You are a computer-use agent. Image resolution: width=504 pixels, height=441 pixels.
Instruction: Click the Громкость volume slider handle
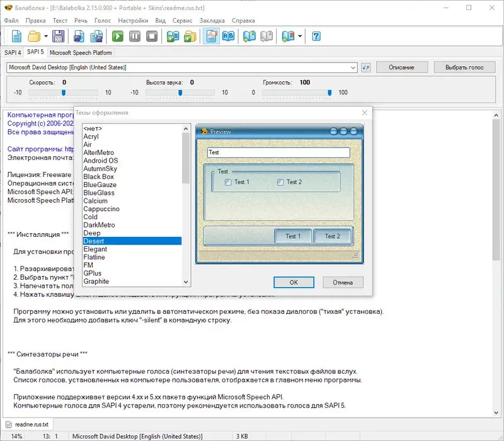click(329, 93)
